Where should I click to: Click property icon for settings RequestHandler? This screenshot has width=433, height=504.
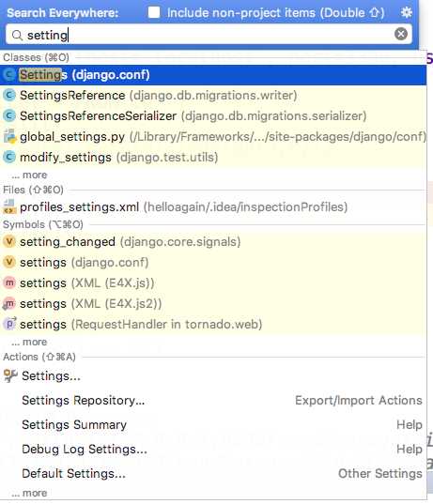(9, 324)
